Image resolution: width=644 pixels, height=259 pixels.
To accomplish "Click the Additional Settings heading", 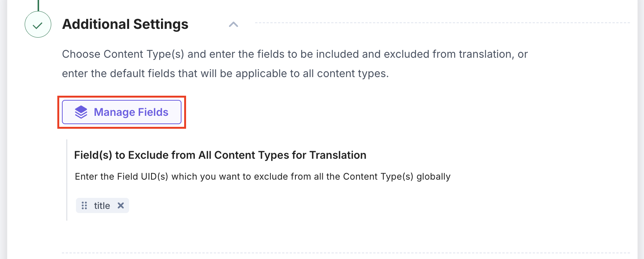I will (125, 24).
